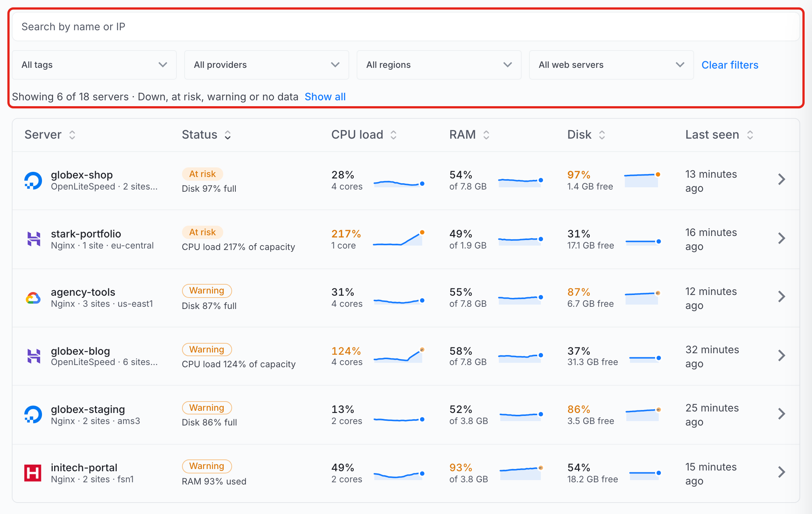This screenshot has width=812, height=514.
Task: Open globex-blog details via row chevron
Action: pos(781,355)
